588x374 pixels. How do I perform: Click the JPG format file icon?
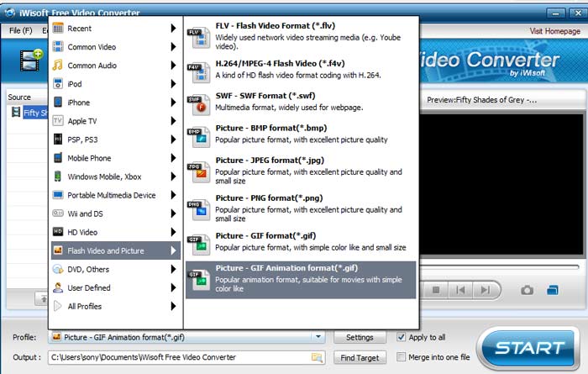tap(198, 171)
